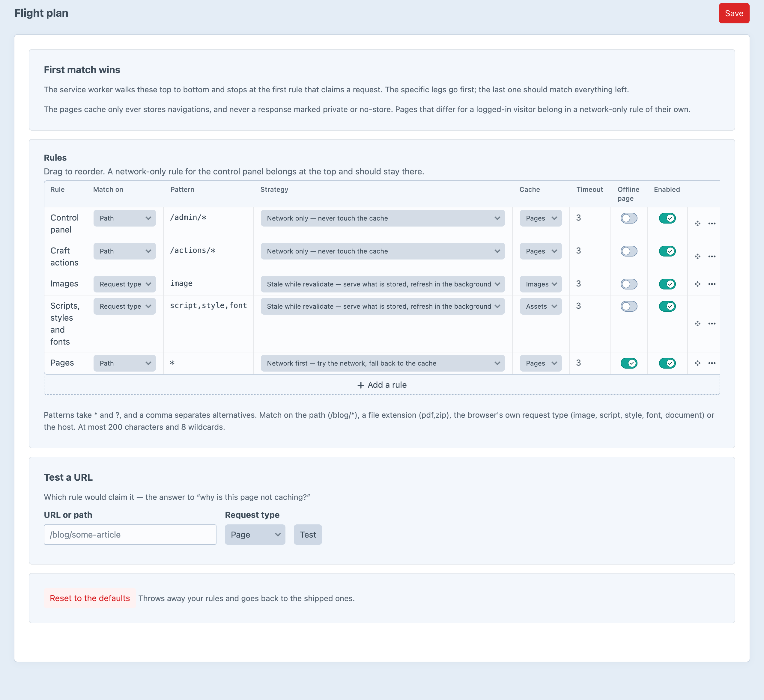Open Match on dropdown for Control panel

125,218
